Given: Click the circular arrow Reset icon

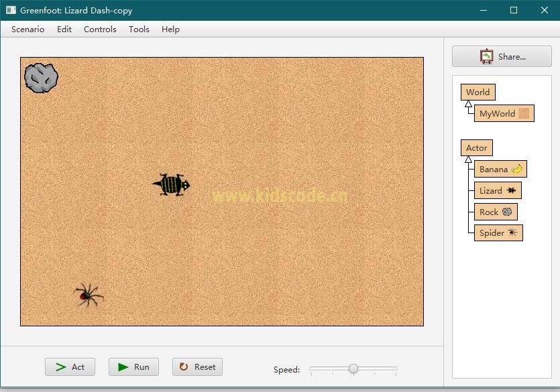Looking at the screenshot, I should tap(184, 367).
